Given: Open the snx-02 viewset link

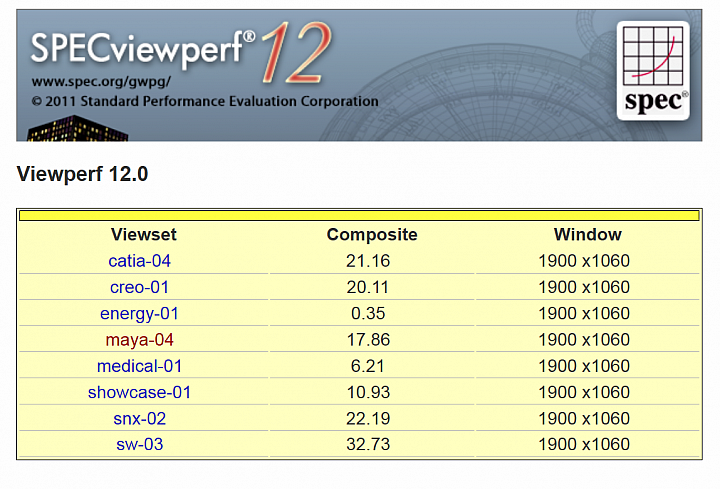Looking at the screenshot, I should pos(139,418).
